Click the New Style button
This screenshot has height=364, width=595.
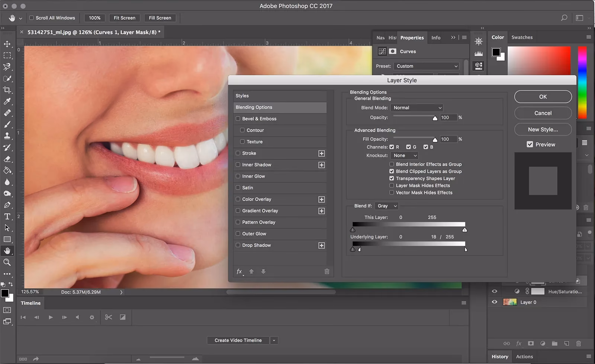[x=543, y=129]
